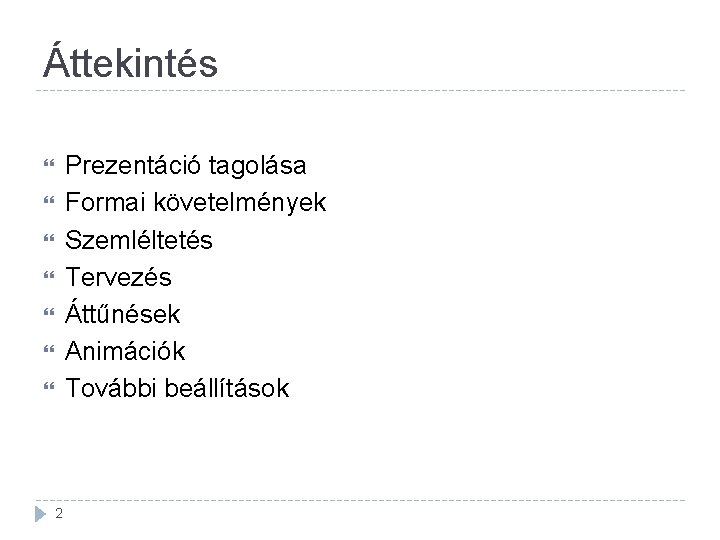This screenshot has height=540, width=720.
Task: Select the Animációk list item
Action: pyautogui.click(x=126, y=351)
